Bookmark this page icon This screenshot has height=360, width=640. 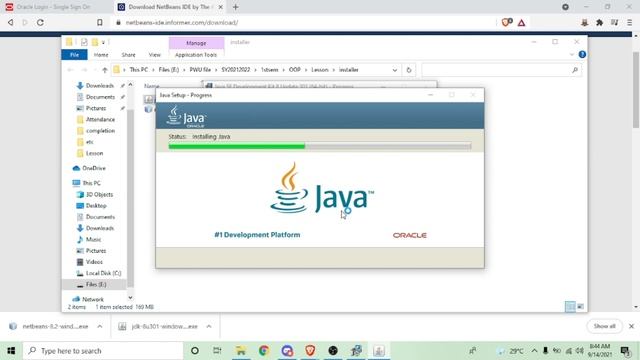100,22
